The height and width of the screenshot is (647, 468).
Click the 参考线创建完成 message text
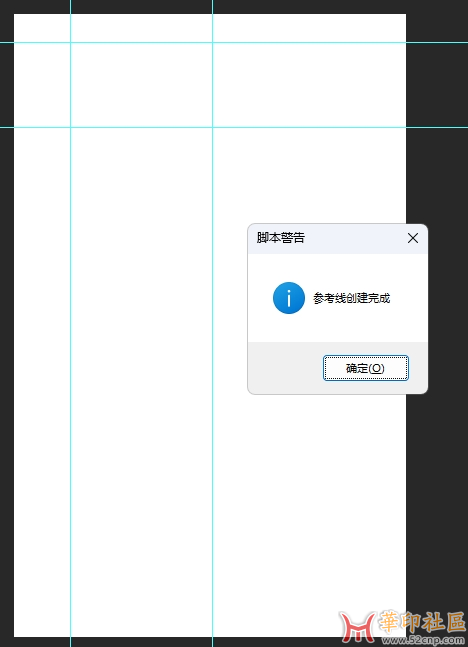(352, 298)
